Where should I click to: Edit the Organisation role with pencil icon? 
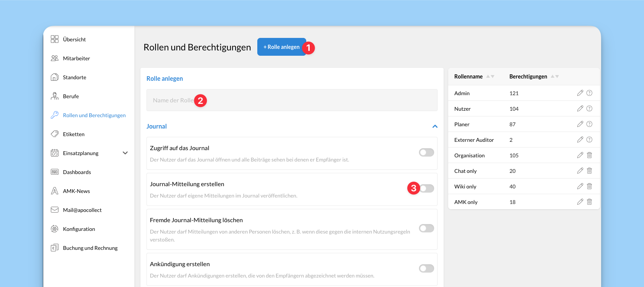580,155
